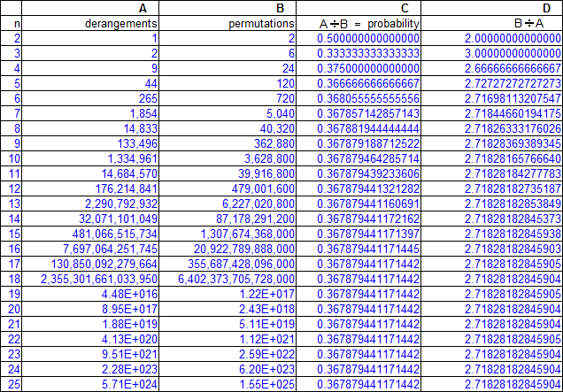Select probability cell 0.367879188712522

point(359,143)
